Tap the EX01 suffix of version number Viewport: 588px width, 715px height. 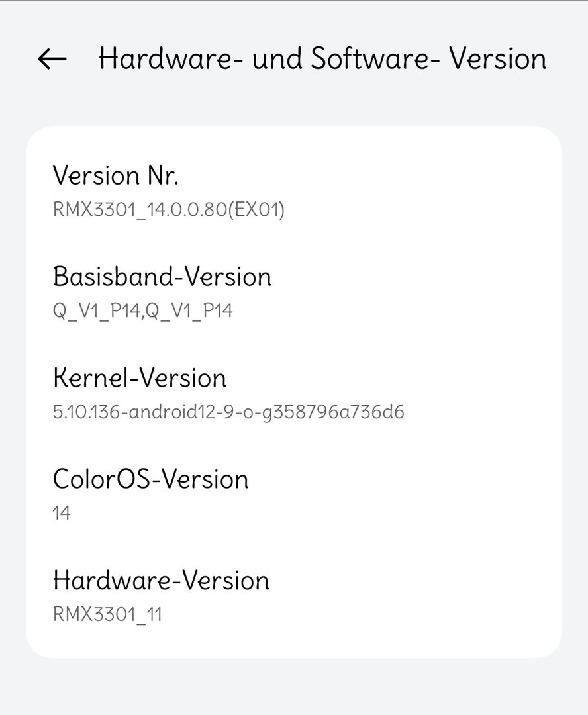click(256, 210)
